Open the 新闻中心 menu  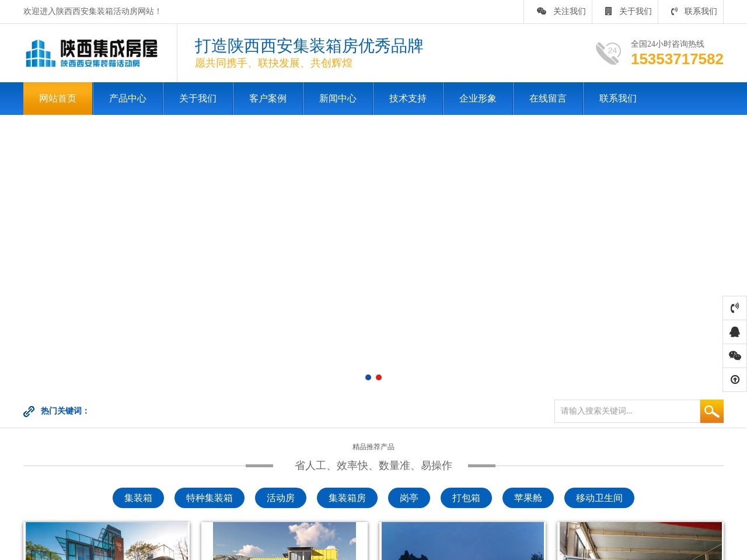(x=337, y=99)
